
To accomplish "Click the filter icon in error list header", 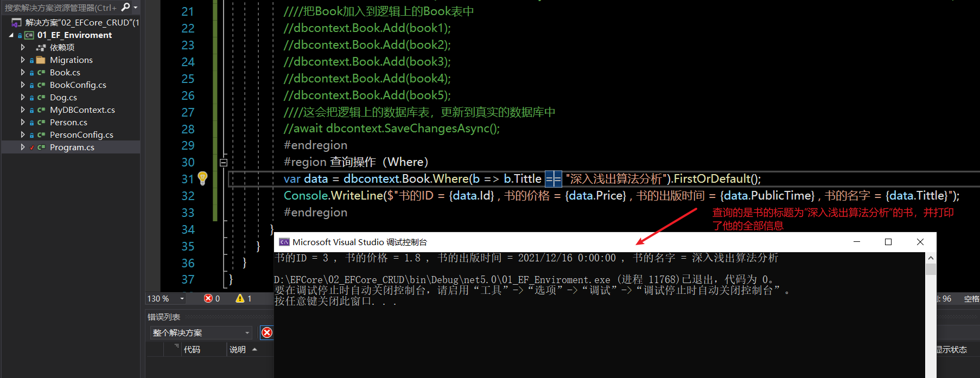I will coord(176,346).
